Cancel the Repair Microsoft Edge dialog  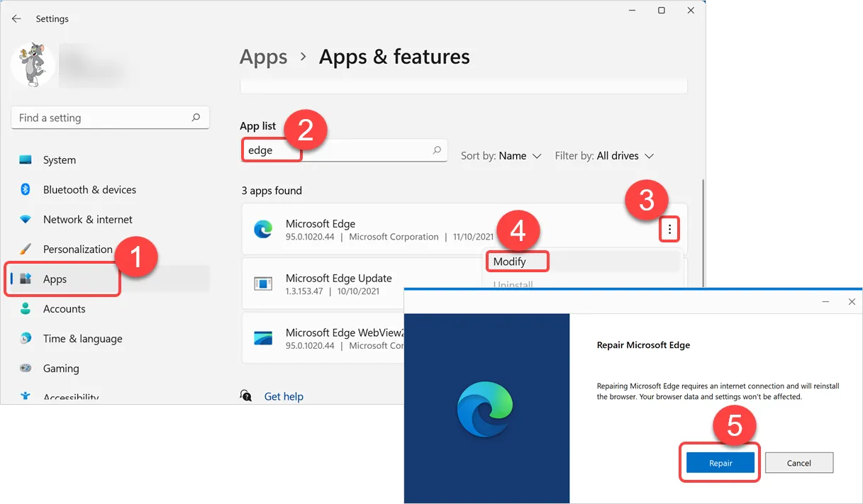pyautogui.click(x=799, y=462)
